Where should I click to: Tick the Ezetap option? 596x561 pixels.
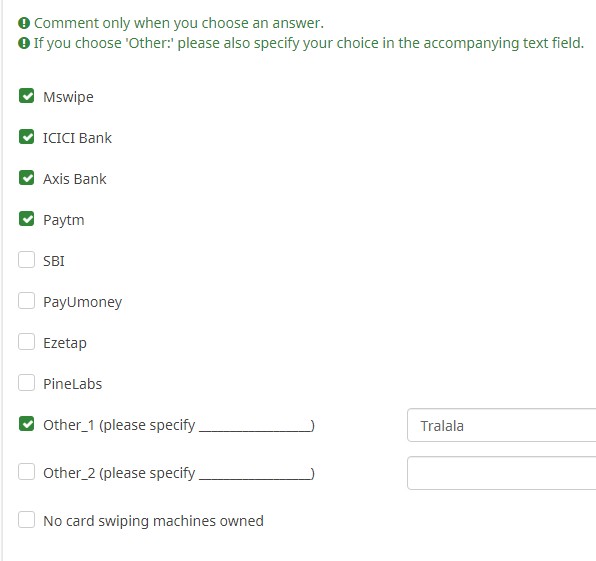click(26, 342)
